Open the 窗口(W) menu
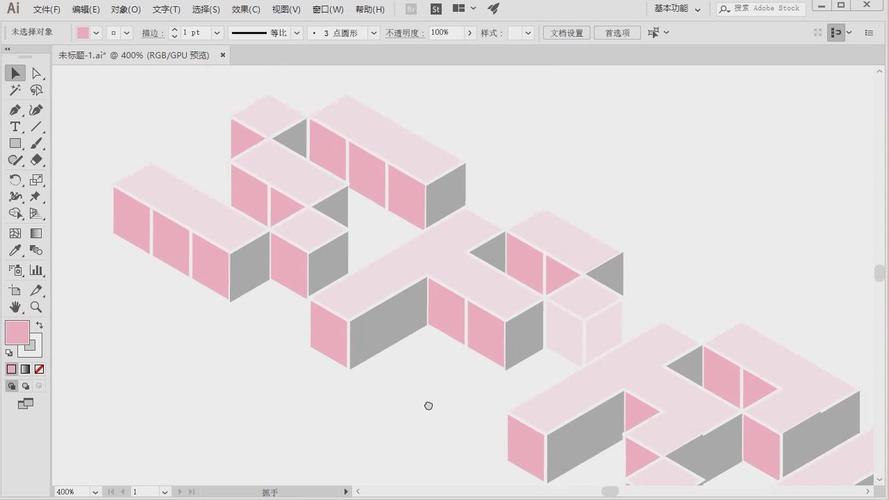The height and width of the screenshot is (500, 889). [x=328, y=10]
